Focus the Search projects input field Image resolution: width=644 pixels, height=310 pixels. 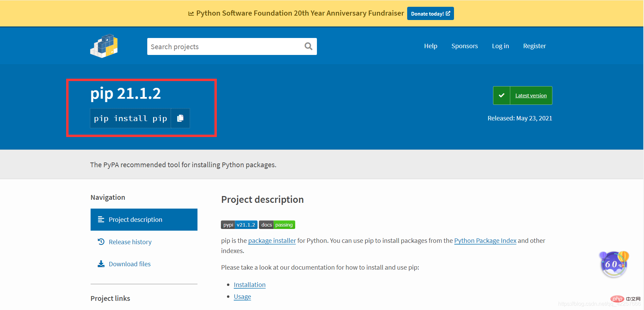tap(225, 46)
